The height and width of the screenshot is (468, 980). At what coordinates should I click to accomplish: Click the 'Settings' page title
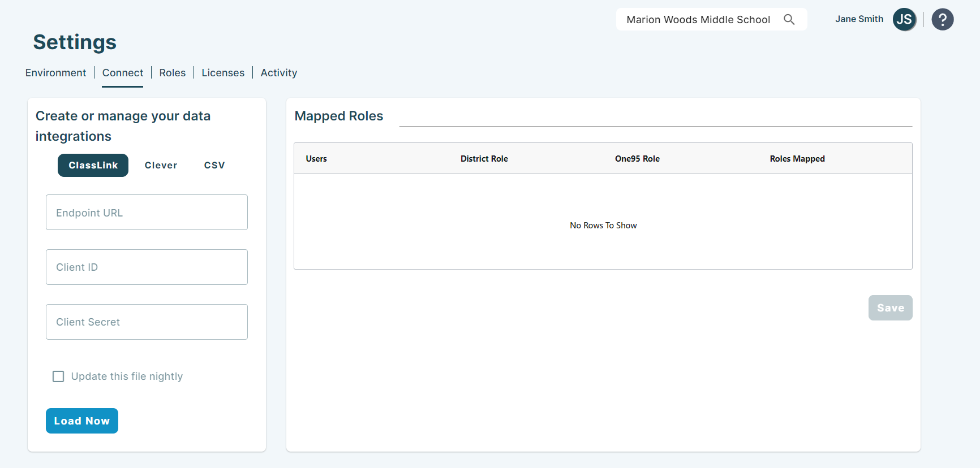pyautogui.click(x=75, y=42)
